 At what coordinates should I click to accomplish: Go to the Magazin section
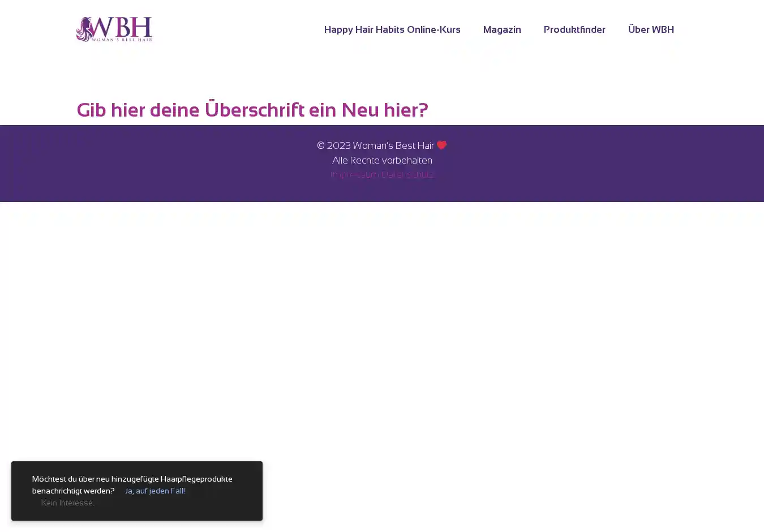coord(501,29)
